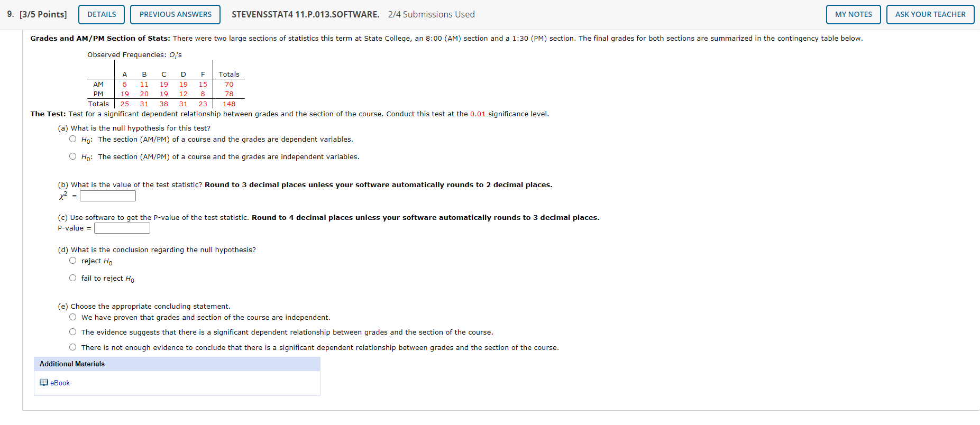Viewport: 980px width, 425px height.
Task: Open the eBook link
Action: click(x=59, y=383)
